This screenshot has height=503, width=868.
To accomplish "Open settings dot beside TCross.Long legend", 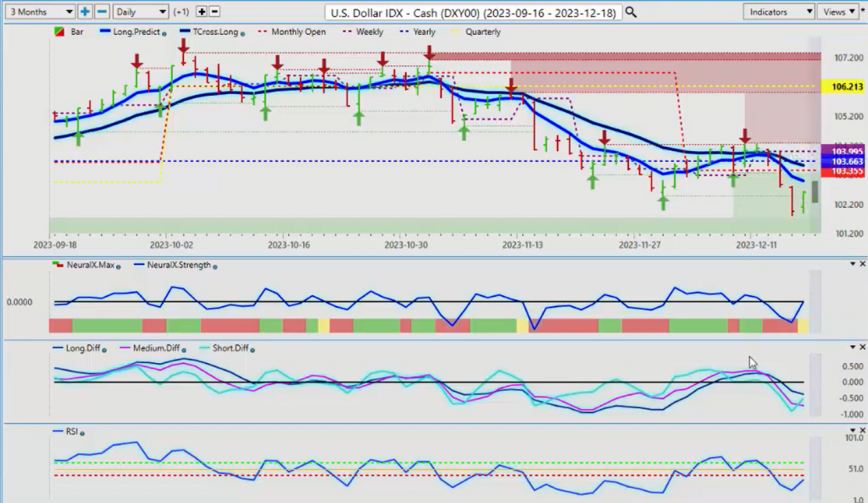I will click(244, 33).
